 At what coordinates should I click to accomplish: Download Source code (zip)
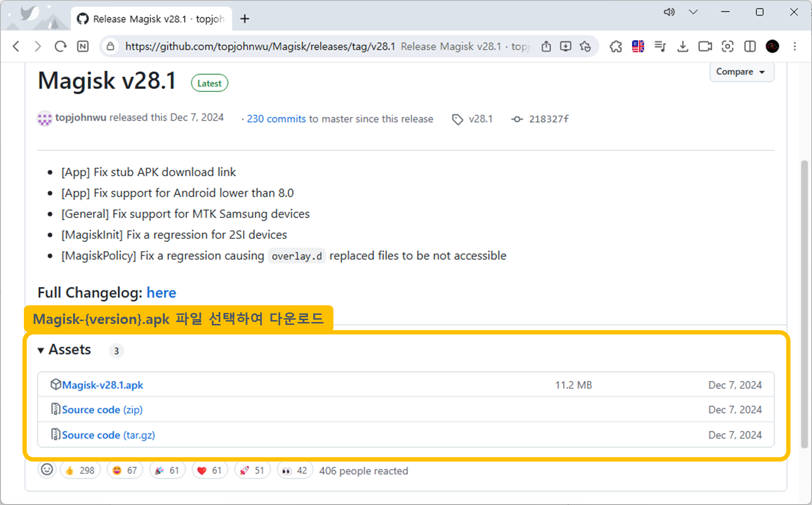pyautogui.click(x=102, y=410)
